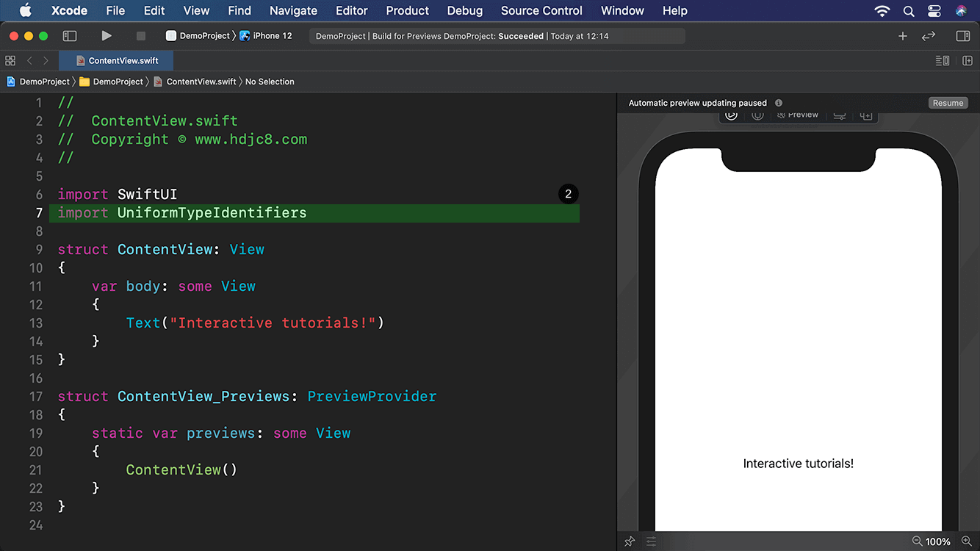The height and width of the screenshot is (551, 980).
Task: Select the ContentView.swift tab
Action: pyautogui.click(x=116, y=61)
